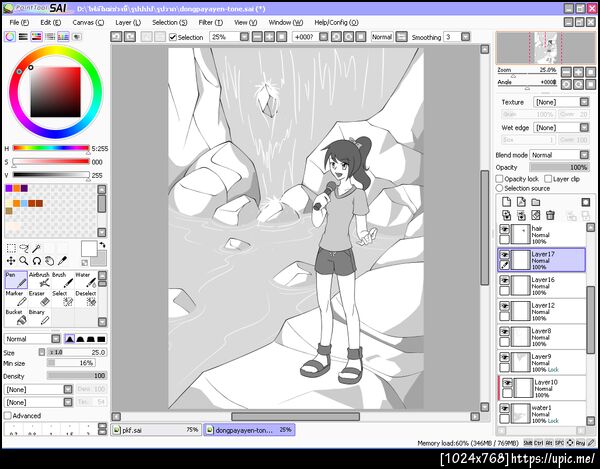
Task: Open the Filter menu
Action: pos(210,23)
